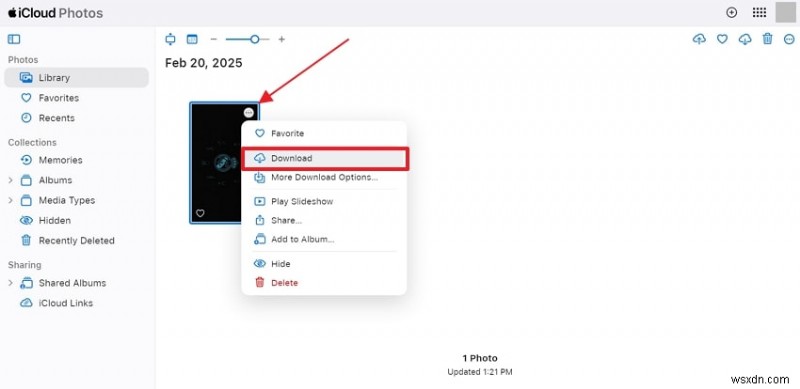Click the iCloud Photos logo title

tap(55, 13)
